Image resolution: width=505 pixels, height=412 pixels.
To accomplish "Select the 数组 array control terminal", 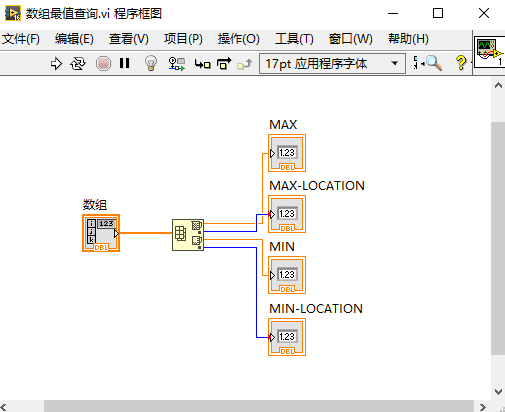I will [x=101, y=233].
